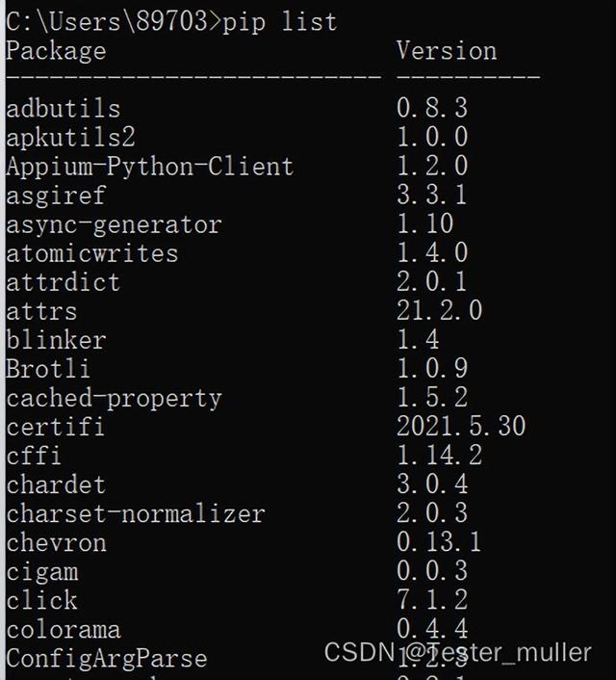
Task: Click the 'blinker' package name
Action: pos(56,340)
